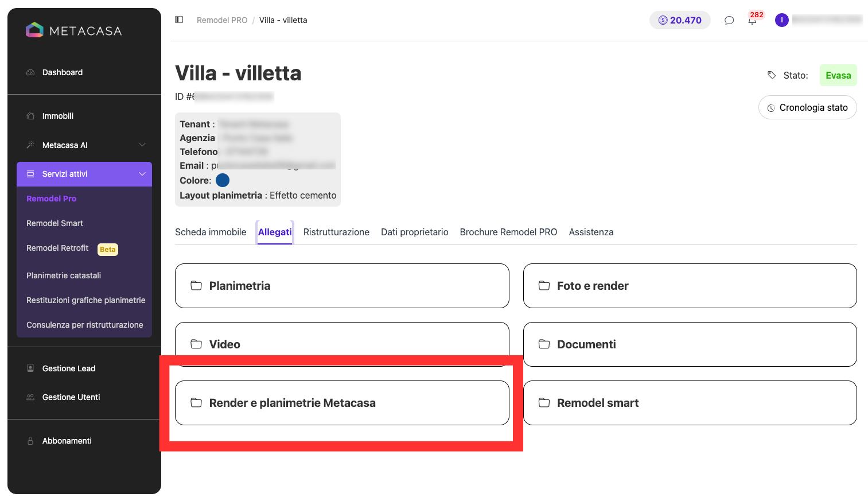868x497 pixels.
Task: Click the Villa - villetta page heading
Action: (238, 73)
